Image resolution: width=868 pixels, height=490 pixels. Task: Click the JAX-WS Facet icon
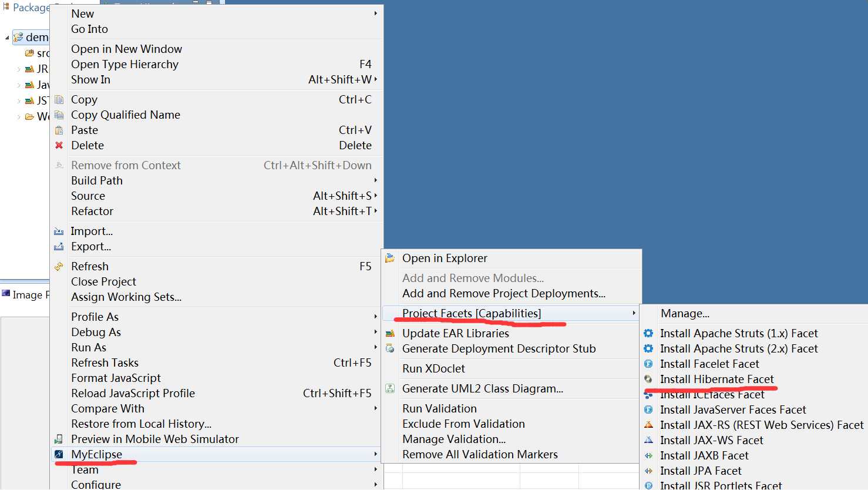pyautogui.click(x=648, y=440)
